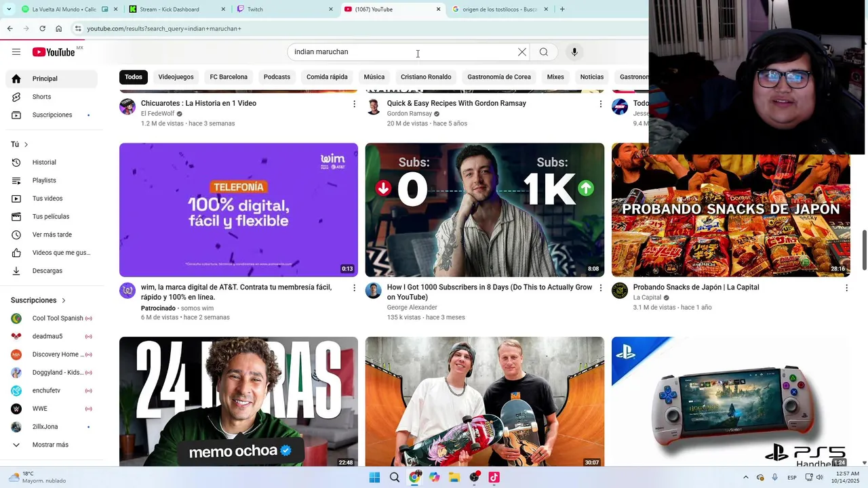The image size is (868, 488).
Task: Reload the page in browser
Action: [42, 28]
